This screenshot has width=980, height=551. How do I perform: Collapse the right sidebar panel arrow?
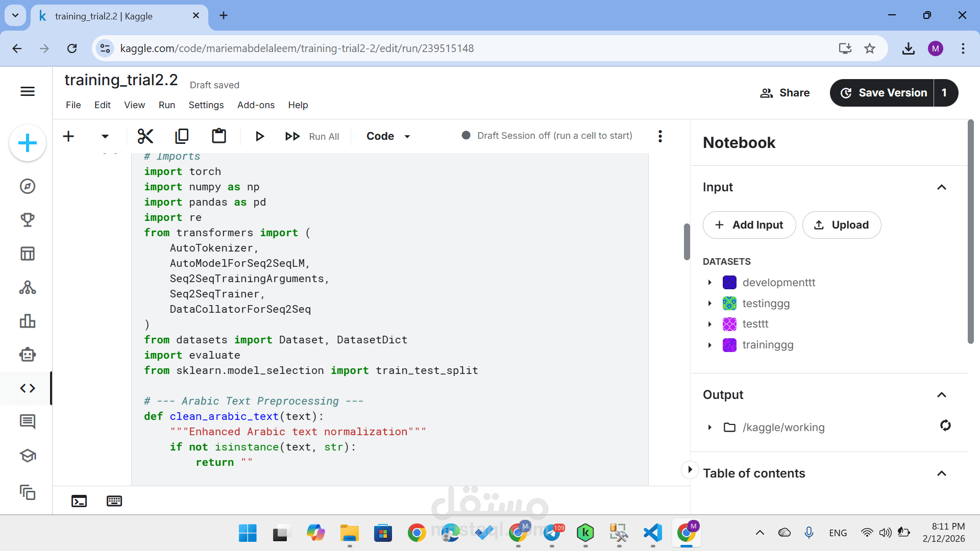click(x=690, y=469)
